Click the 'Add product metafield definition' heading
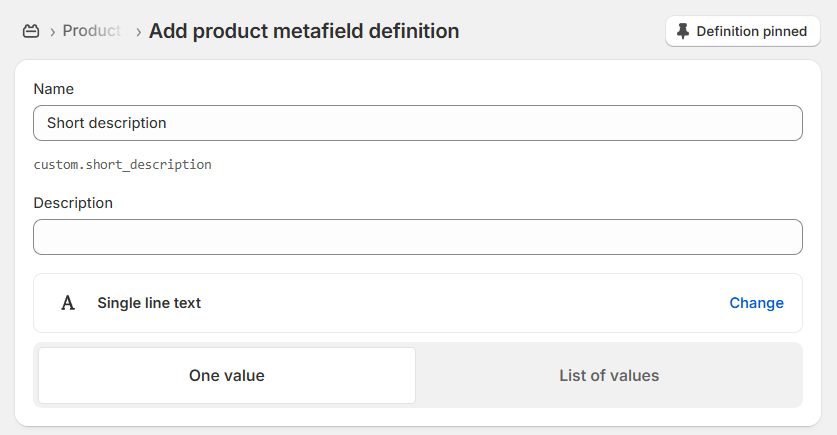Screen dimensions: 837x435 pyautogui.click(x=304, y=31)
